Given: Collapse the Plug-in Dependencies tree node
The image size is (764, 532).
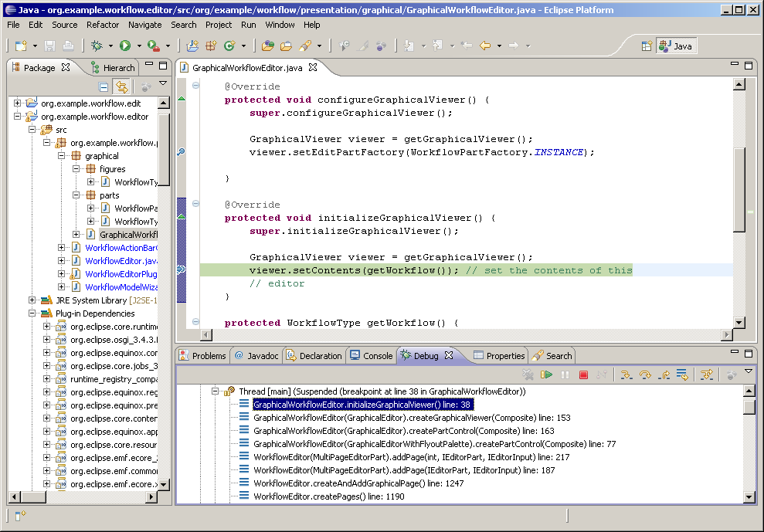Looking at the screenshot, I should click(32, 313).
